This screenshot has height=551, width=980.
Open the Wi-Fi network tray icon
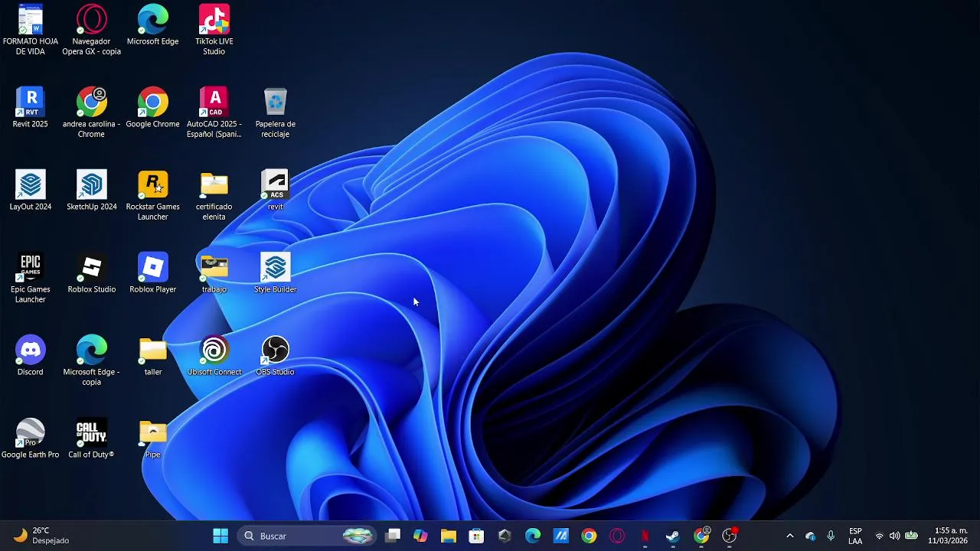(x=880, y=536)
